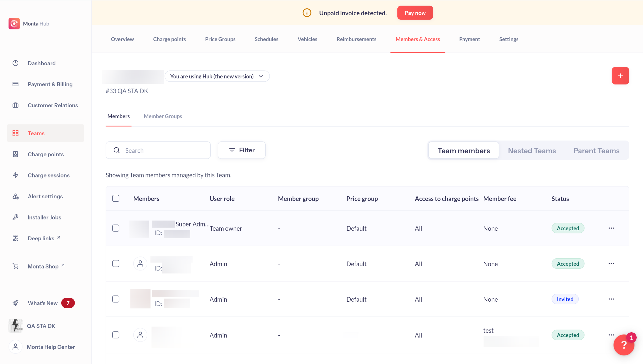
Task: Switch view to Nested Teams
Action: pos(532,151)
